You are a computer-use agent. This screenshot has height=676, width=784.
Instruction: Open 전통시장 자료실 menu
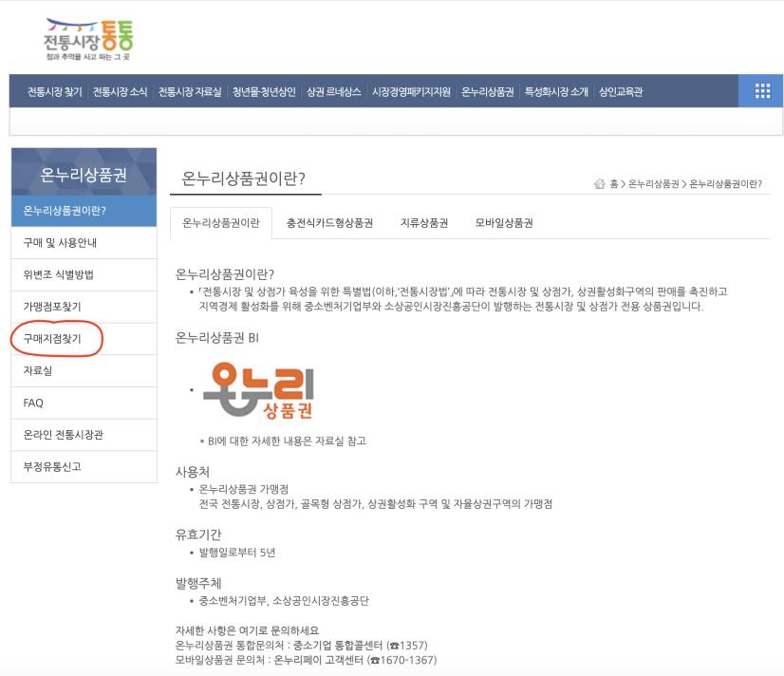click(190, 91)
